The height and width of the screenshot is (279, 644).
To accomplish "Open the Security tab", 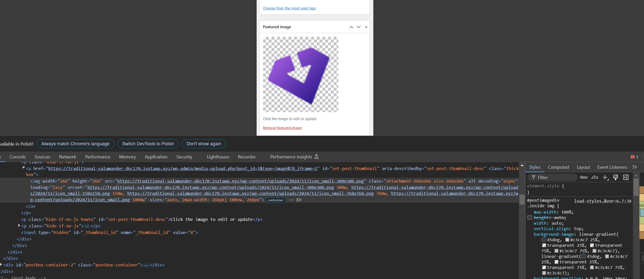I will 184,157.
